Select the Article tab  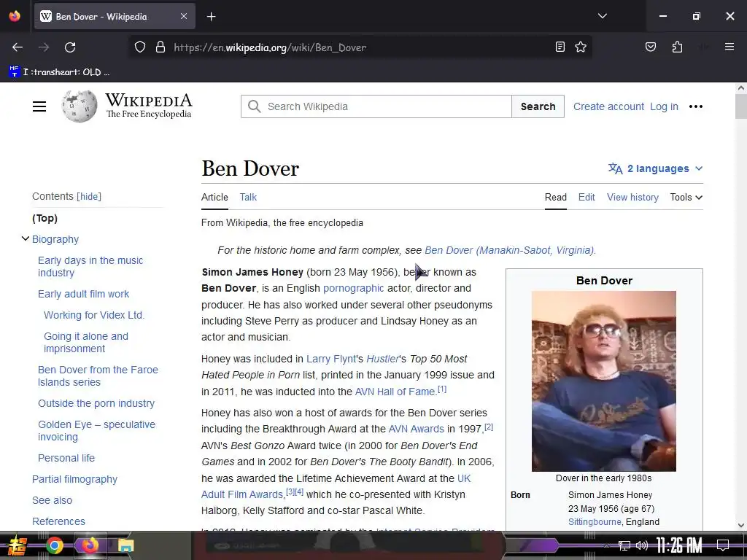click(x=214, y=197)
